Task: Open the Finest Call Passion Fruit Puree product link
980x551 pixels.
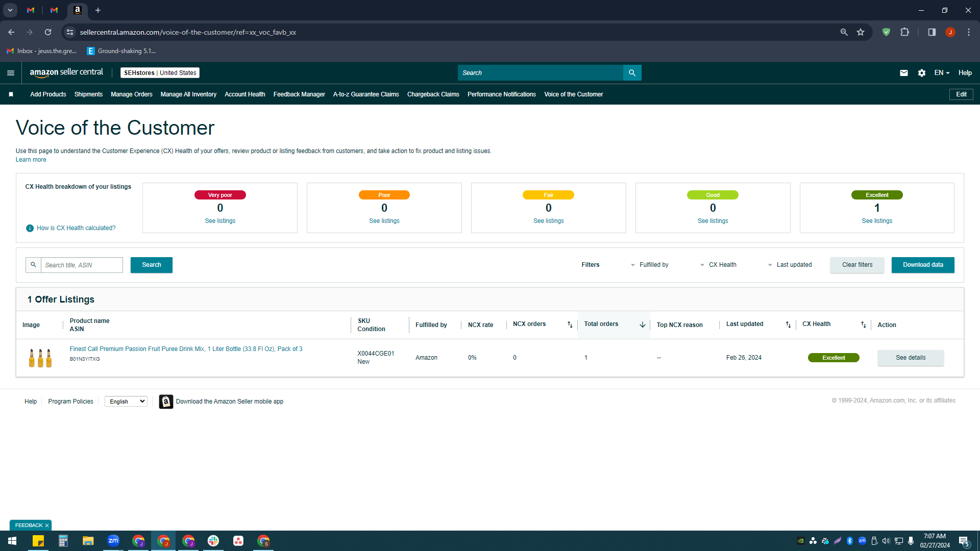Action: 186,349
